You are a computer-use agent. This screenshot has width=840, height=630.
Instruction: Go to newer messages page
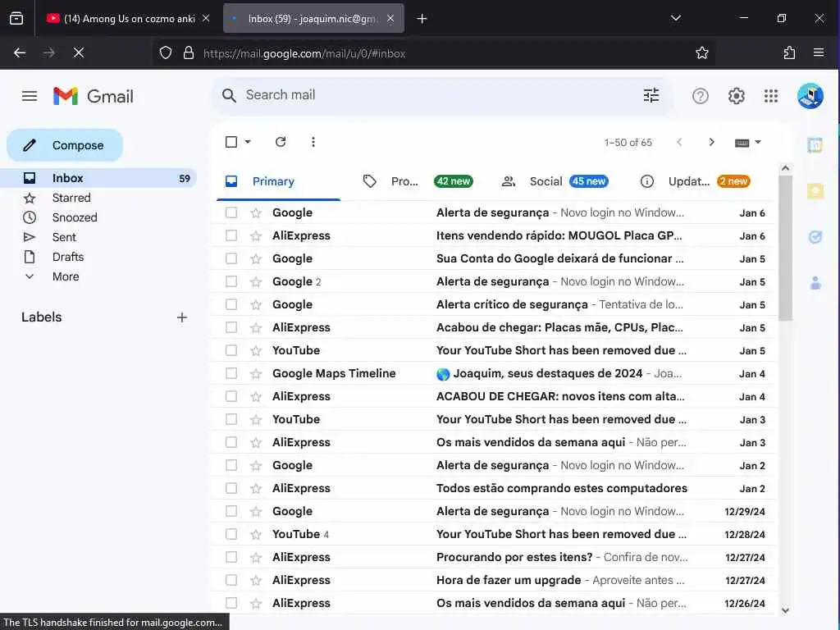click(679, 142)
